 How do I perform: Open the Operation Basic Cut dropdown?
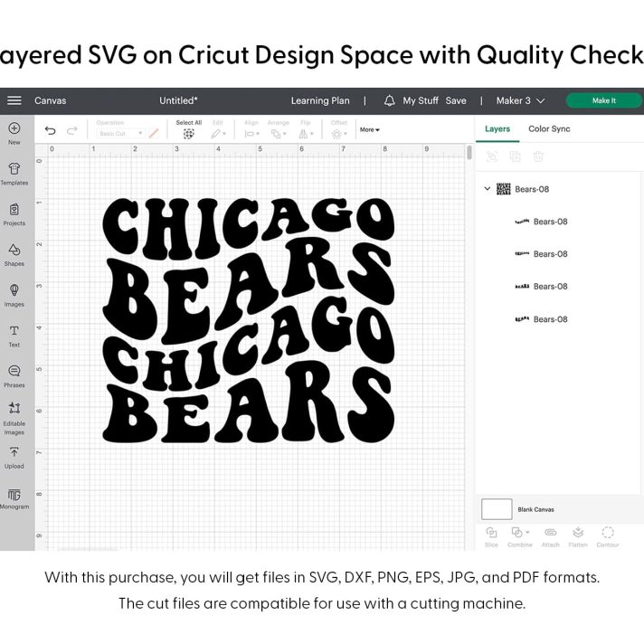[x=120, y=134]
